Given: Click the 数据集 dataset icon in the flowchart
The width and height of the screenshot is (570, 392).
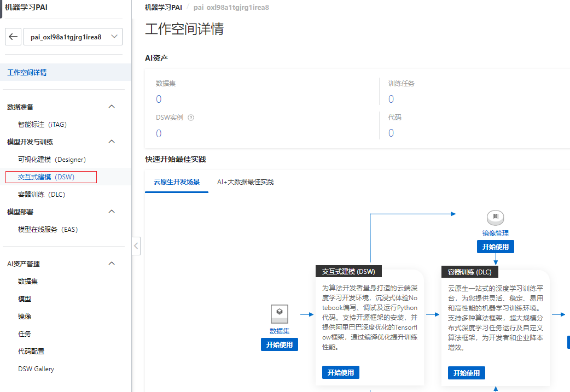Looking at the screenshot, I should tap(280, 314).
